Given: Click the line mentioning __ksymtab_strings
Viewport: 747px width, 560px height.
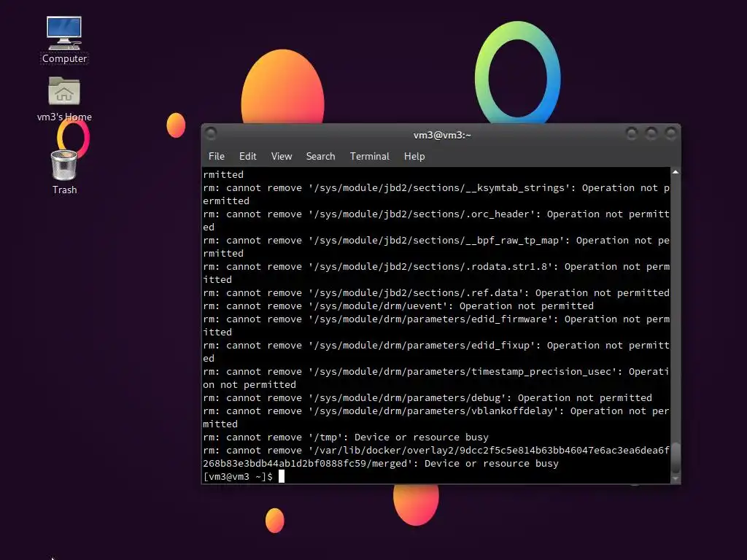Looking at the screenshot, I should tap(436, 194).
